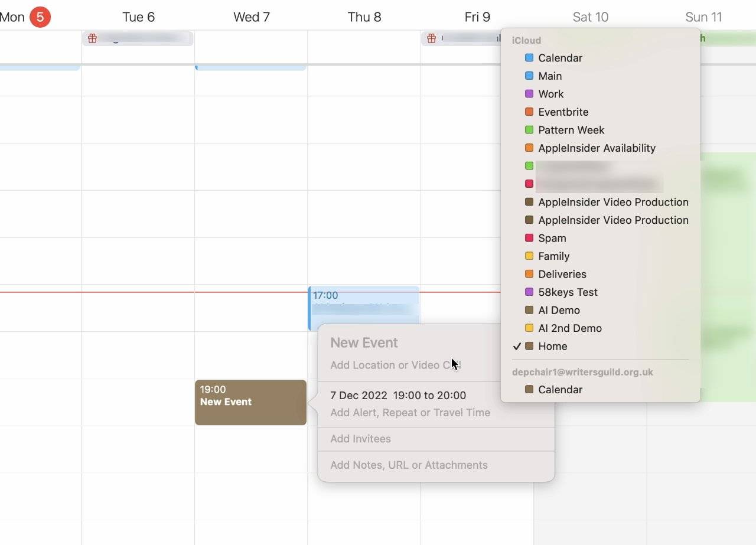The image size is (756, 545).
Task: Click Add Invitees in the event popover
Action: 360,439
